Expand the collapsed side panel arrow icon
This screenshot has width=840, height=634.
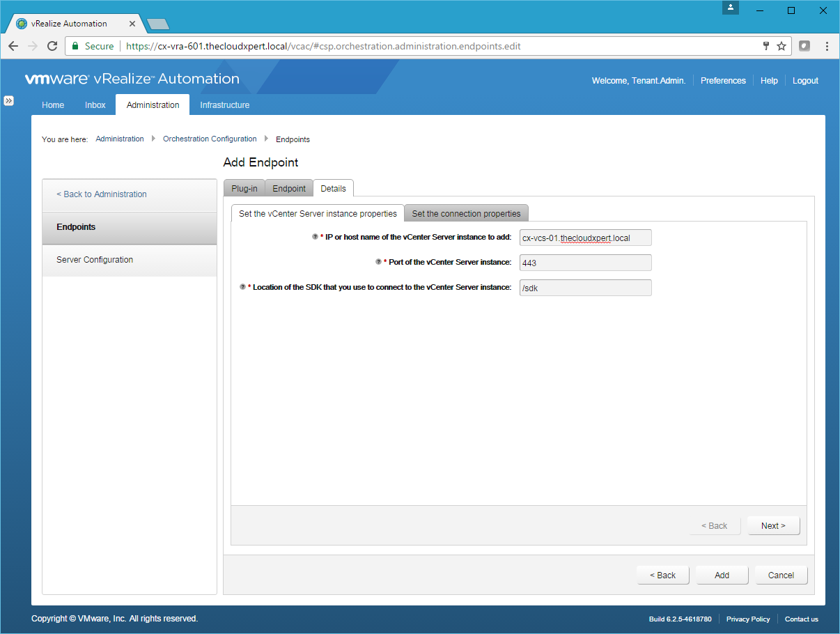pos(9,100)
